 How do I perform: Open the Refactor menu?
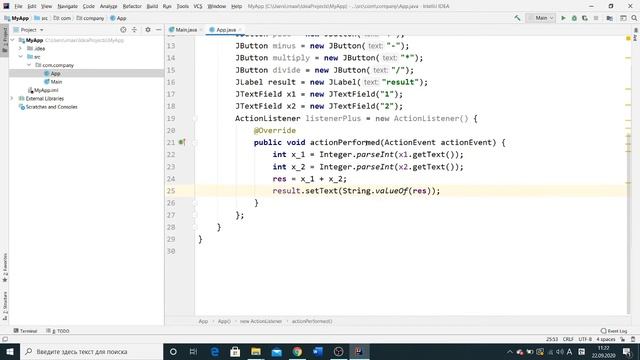tap(132, 6)
